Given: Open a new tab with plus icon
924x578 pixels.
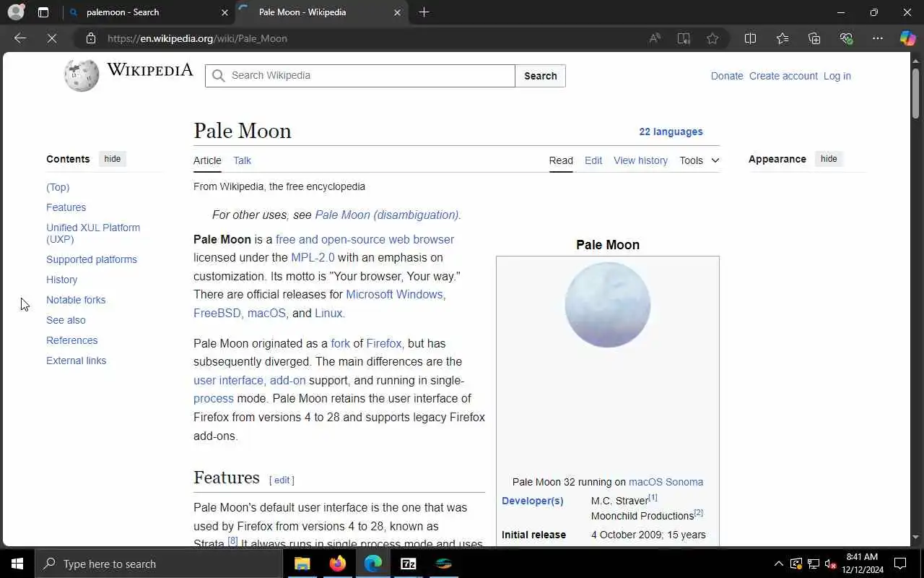Looking at the screenshot, I should (x=424, y=12).
